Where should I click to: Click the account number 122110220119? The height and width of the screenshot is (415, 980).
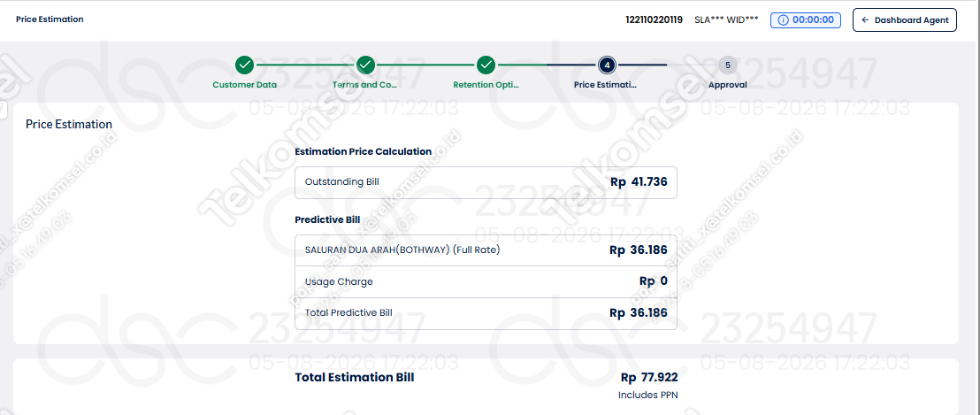(654, 20)
